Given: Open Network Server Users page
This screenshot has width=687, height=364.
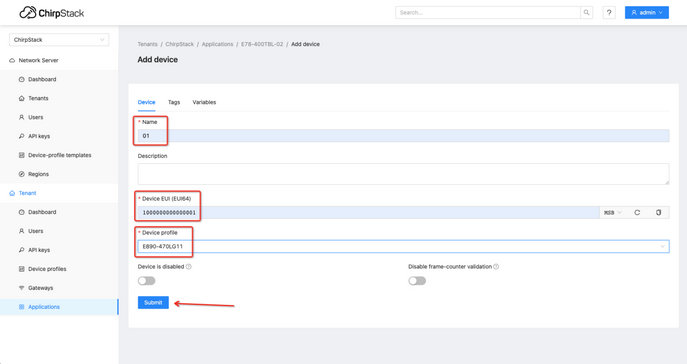Looking at the screenshot, I should click(x=35, y=117).
